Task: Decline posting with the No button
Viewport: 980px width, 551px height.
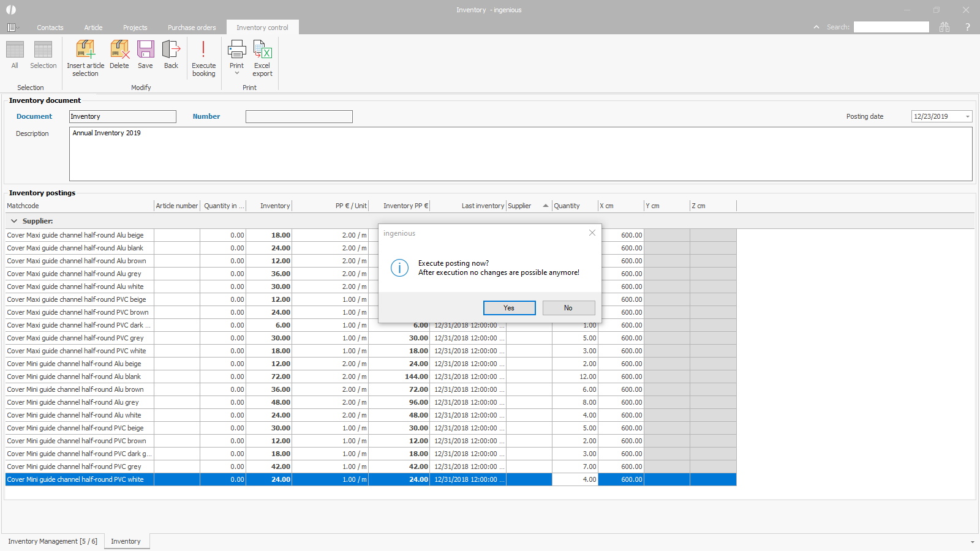Action: [568, 308]
